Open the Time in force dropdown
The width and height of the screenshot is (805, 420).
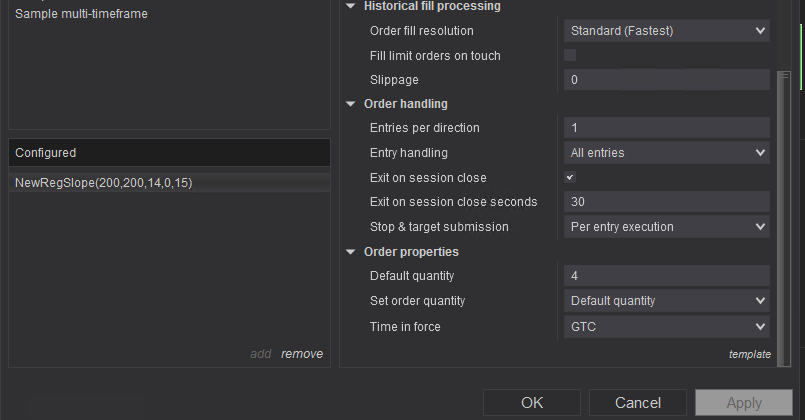666,326
